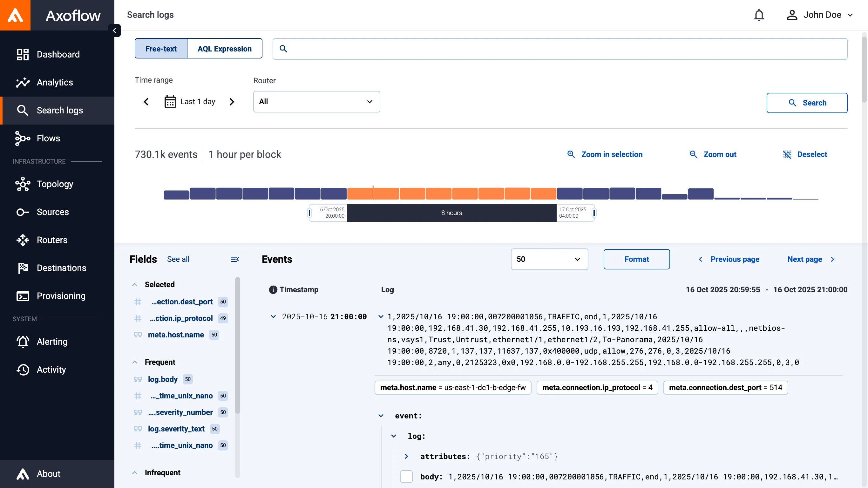Click the Deselect selection icon

pos(787,154)
